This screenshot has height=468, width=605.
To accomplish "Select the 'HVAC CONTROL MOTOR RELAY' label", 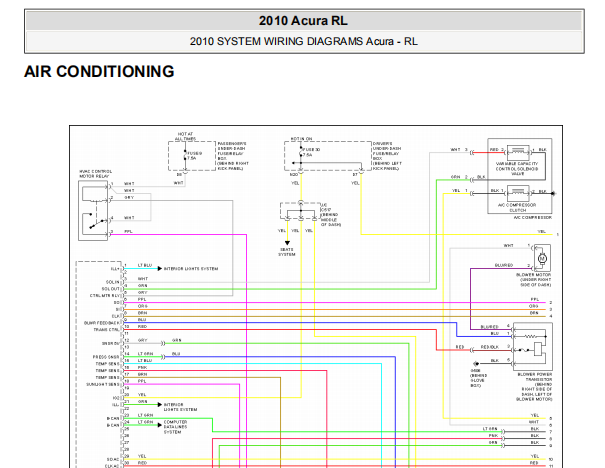I will tap(95, 174).
